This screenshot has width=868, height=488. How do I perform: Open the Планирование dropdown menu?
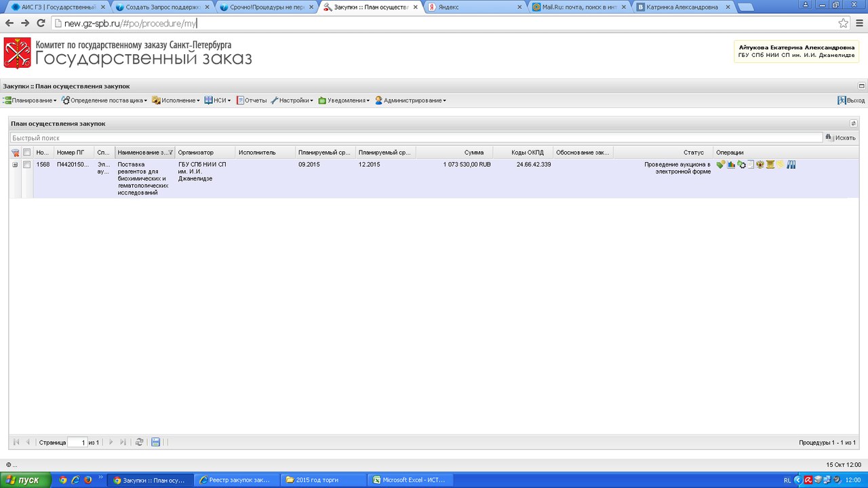(x=30, y=100)
